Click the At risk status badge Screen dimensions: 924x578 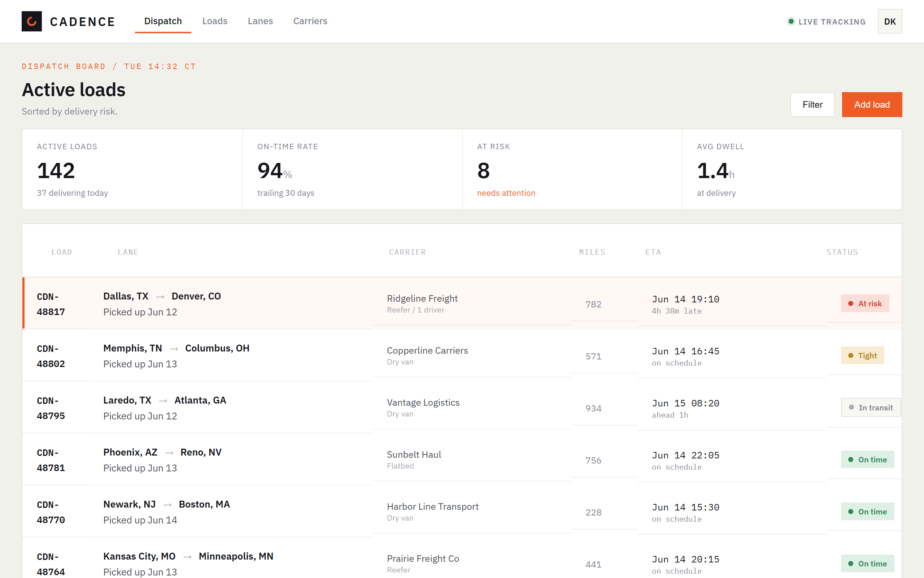865,303
